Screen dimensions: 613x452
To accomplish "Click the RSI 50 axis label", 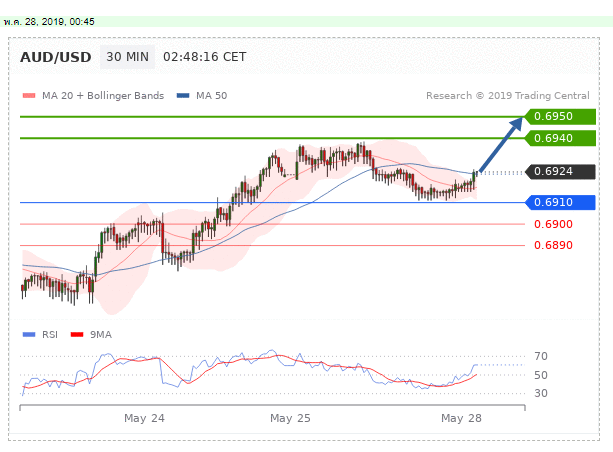I will [x=541, y=375].
